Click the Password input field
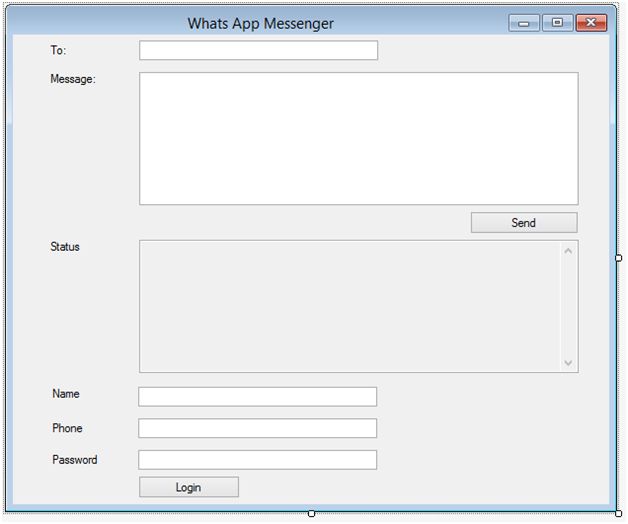 [x=258, y=460]
